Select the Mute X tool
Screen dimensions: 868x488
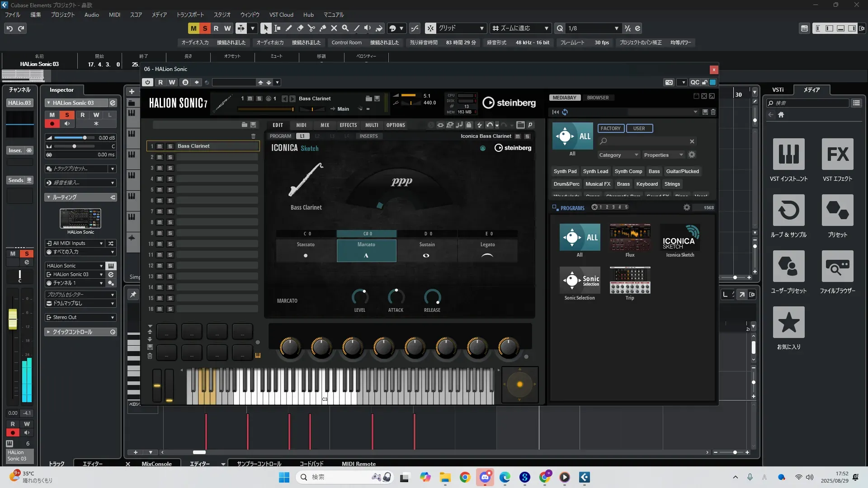point(334,28)
